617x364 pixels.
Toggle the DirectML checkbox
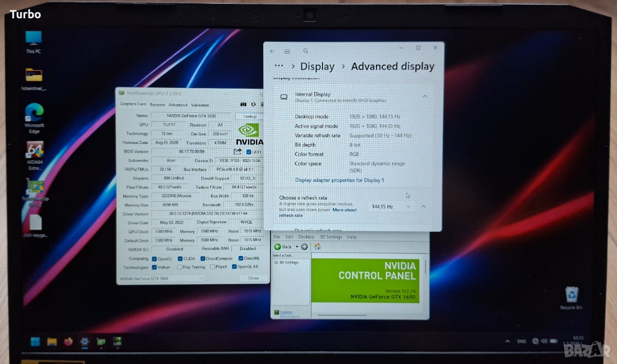point(240,258)
